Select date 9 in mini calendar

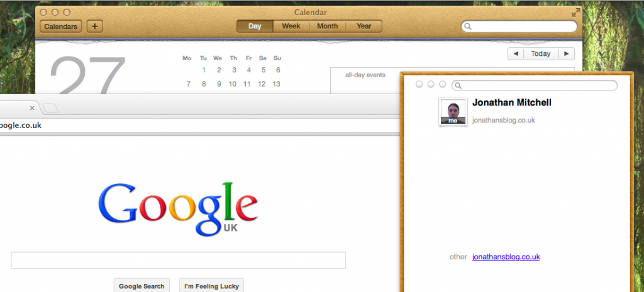pos(219,84)
